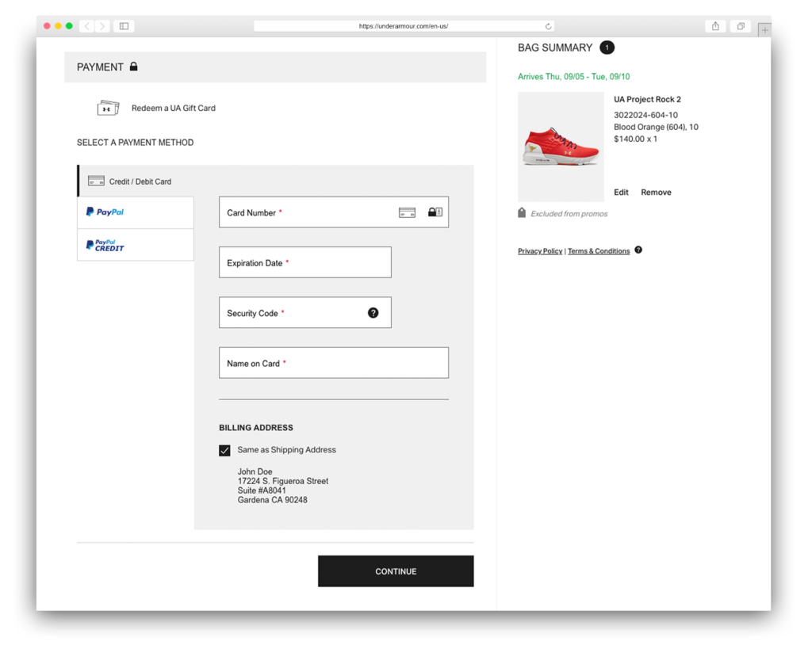The width and height of the screenshot is (812, 645).
Task: Click the tag icon near Excluded from promos
Action: point(522,213)
